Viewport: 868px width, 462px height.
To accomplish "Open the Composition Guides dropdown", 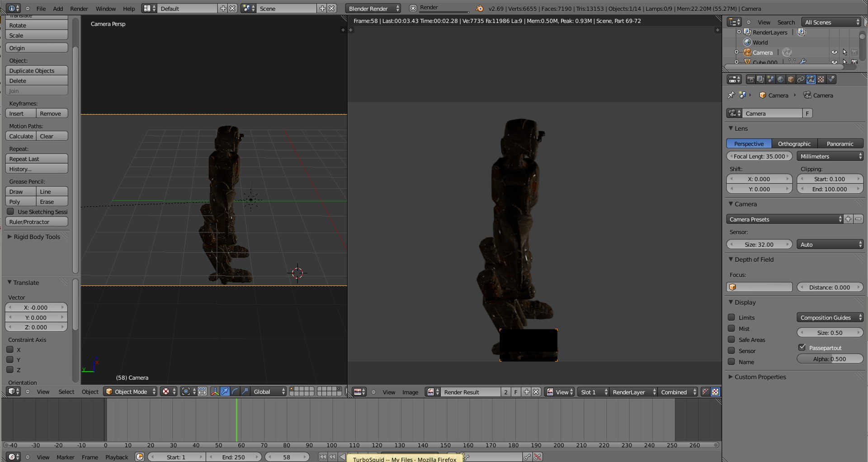I will tap(830, 318).
